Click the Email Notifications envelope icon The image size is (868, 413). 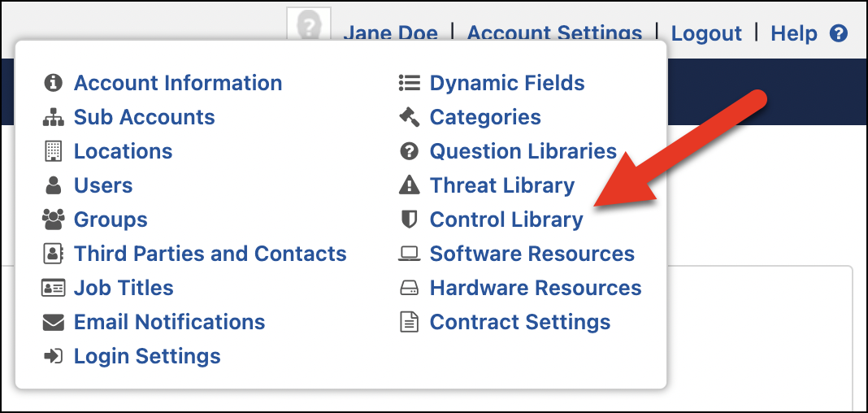[x=53, y=322]
